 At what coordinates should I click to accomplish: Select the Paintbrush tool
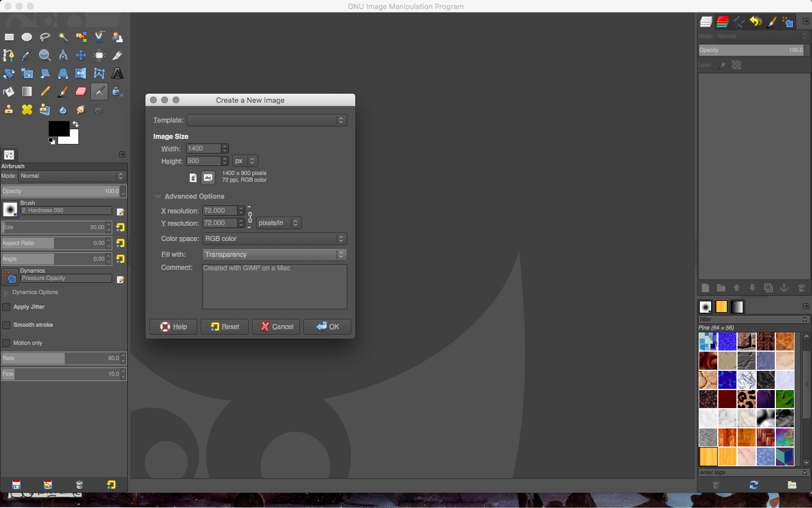[63, 91]
